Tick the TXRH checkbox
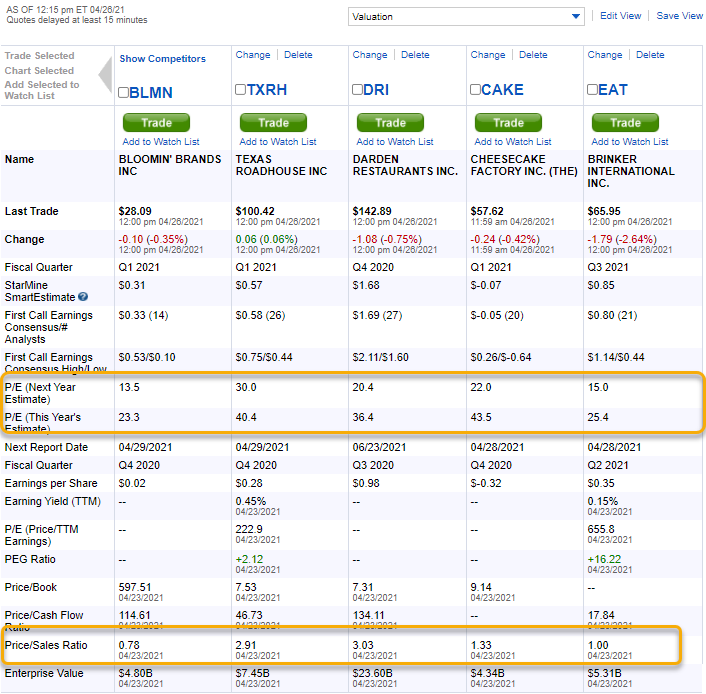Viewport: 706px width, 694px height. [x=240, y=90]
